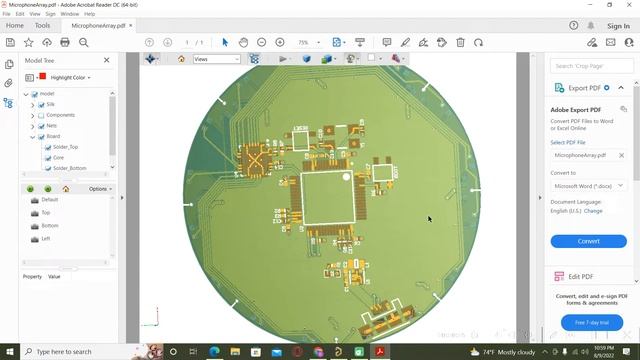Toggle the Silk layer checkbox
The height and width of the screenshot is (360, 640).
click(x=41, y=105)
